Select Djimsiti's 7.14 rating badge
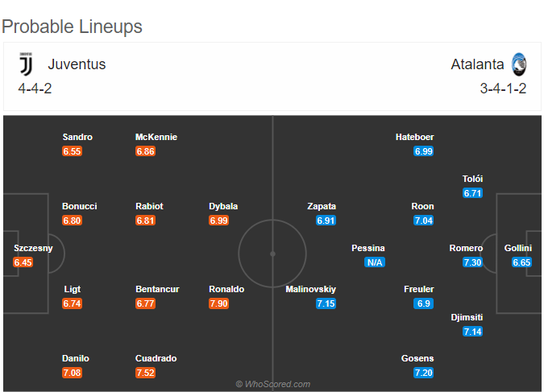The image size is (544, 392). tap(472, 332)
